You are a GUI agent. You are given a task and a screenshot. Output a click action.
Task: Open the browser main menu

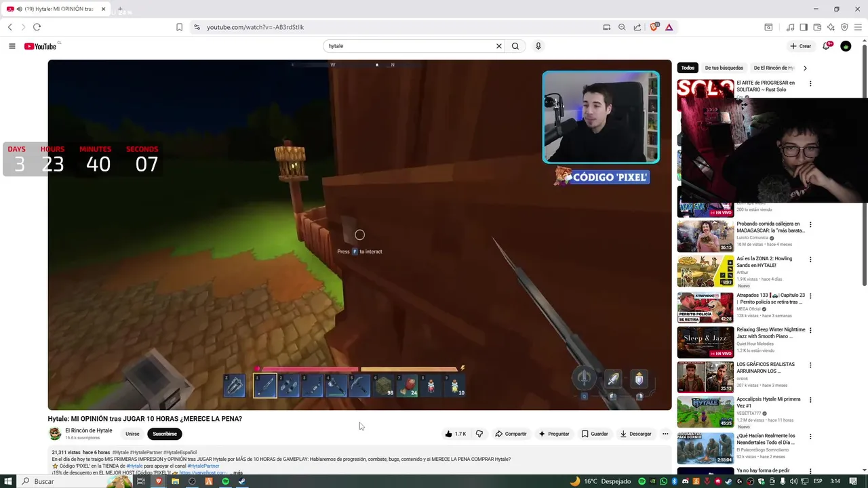tap(858, 27)
